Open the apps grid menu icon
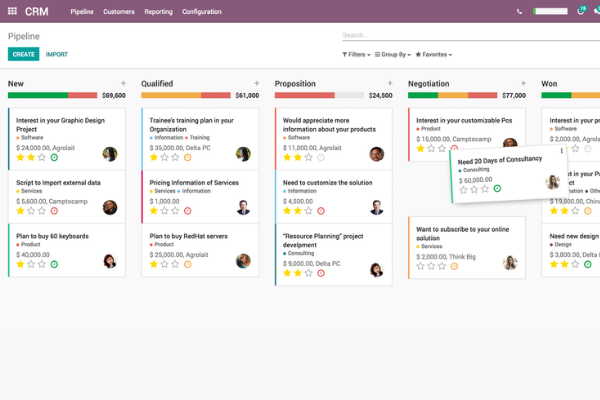The height and width of the screenshot is (400, 600). point(12,11)
